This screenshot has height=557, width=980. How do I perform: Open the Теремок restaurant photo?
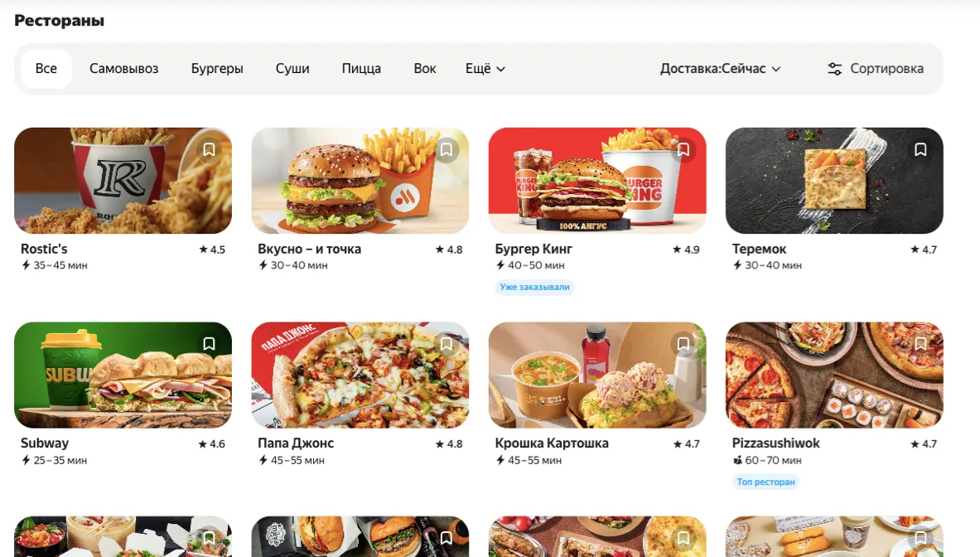tap(834, 181)
